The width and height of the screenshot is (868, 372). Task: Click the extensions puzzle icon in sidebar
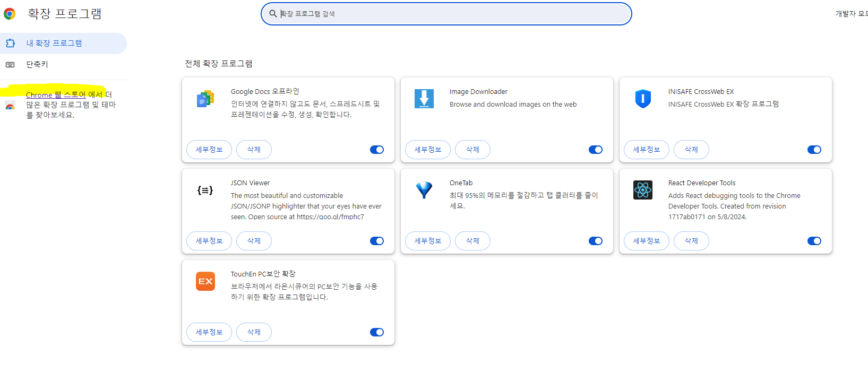click(x=10, y=43)
